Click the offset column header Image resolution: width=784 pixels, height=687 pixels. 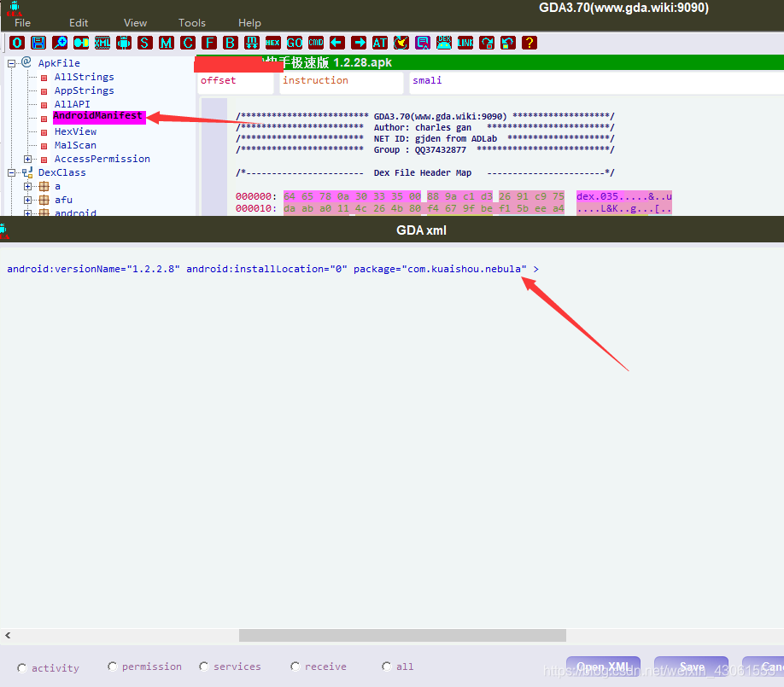pyautogui.click(x=236, y=83)
